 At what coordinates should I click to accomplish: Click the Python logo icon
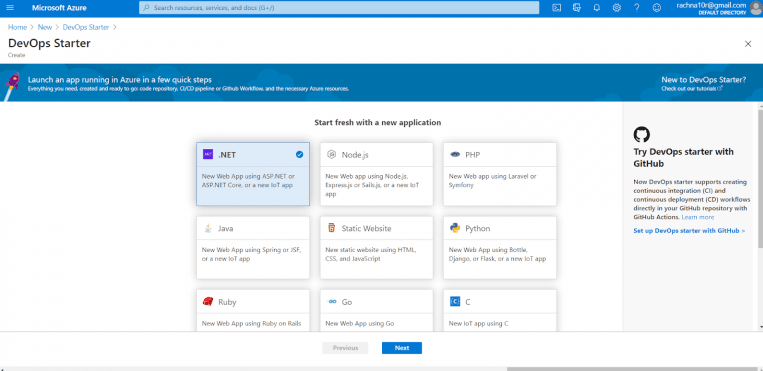(455, 228)
